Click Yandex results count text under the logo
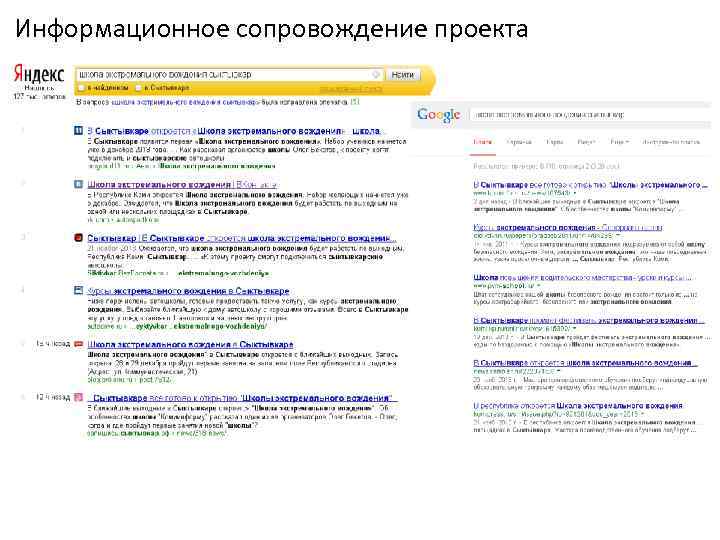Screen dimensions: 720x540 coord(39,92)
